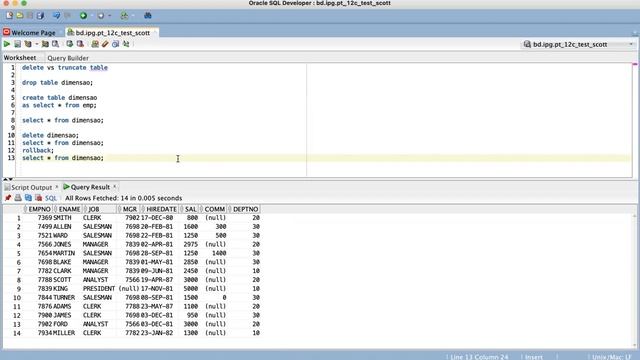Click the Commit icon in worksheet toolbar
This screenshot has width=640, height=360.
(70, 44)
